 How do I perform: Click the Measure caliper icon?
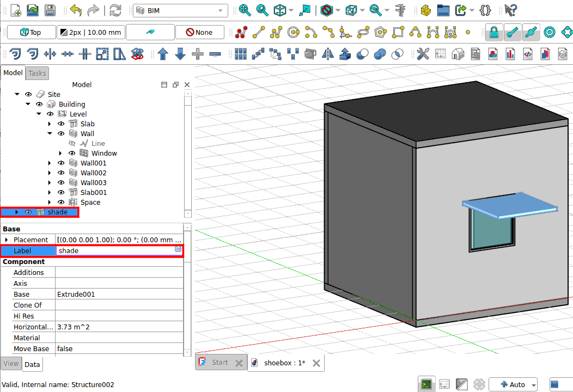point(401,10)
